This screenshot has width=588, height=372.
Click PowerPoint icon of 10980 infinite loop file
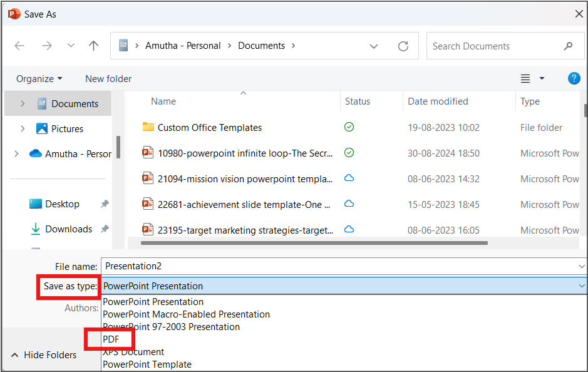coord(148,153)
